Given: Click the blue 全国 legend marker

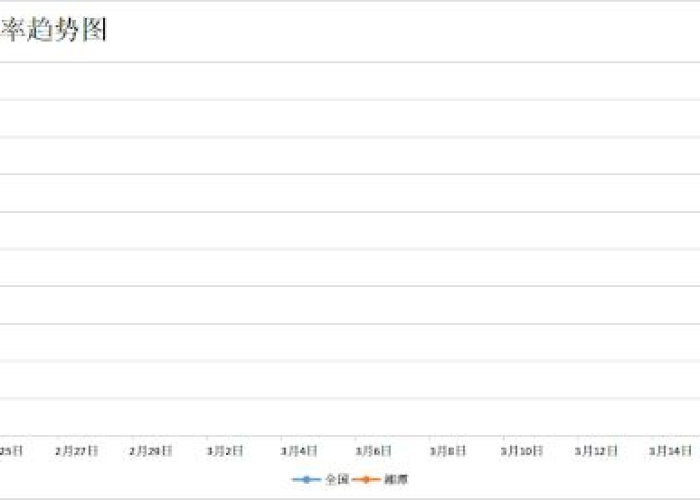Looking at the screenshot, I should pyautogui.click(x=306, y=480).
